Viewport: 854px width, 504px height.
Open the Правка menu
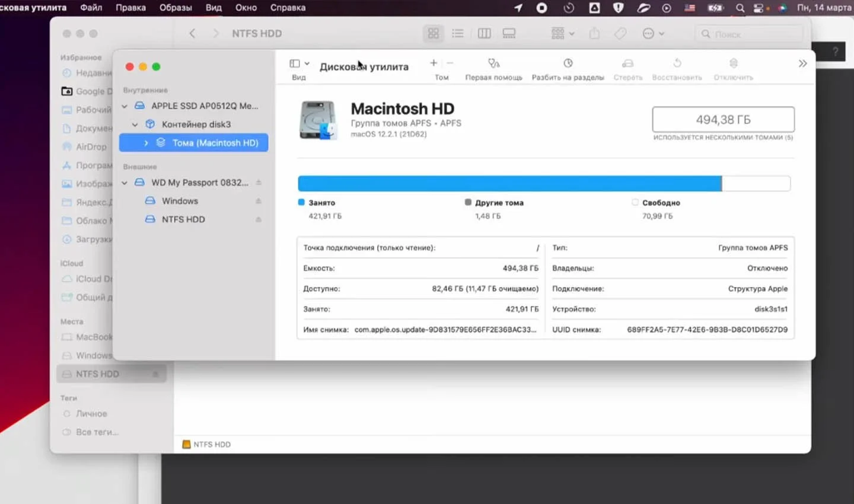tap(130, 8)
